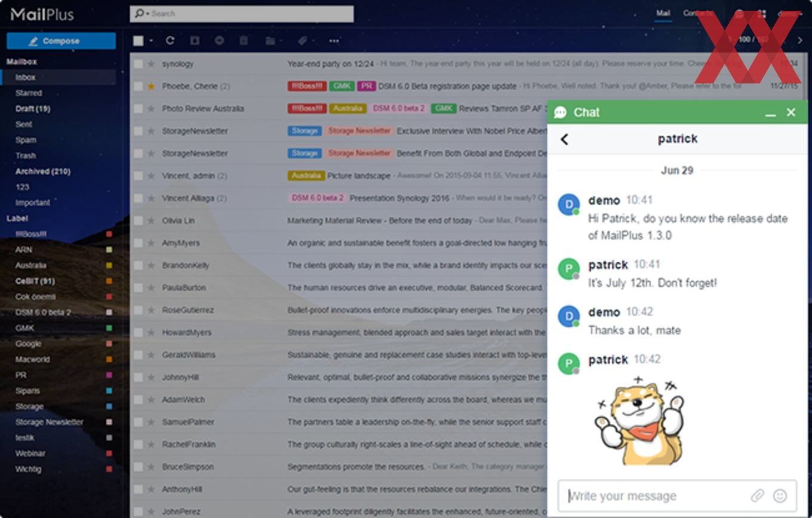Minimize the Chat panel
The width and height of the screenshot is (812, 518).
point(771,113)
